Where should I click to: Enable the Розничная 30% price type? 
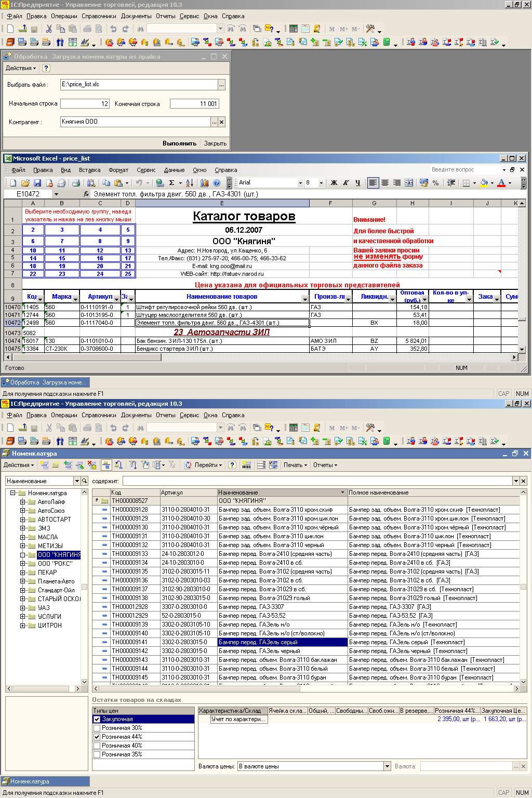tap(97, 727)
